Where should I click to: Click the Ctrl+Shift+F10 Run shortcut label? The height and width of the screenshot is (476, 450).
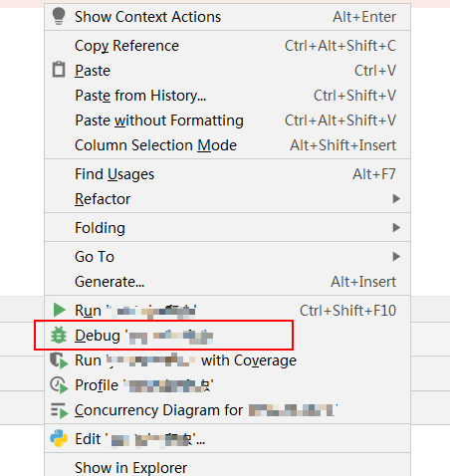pos(347,311)
